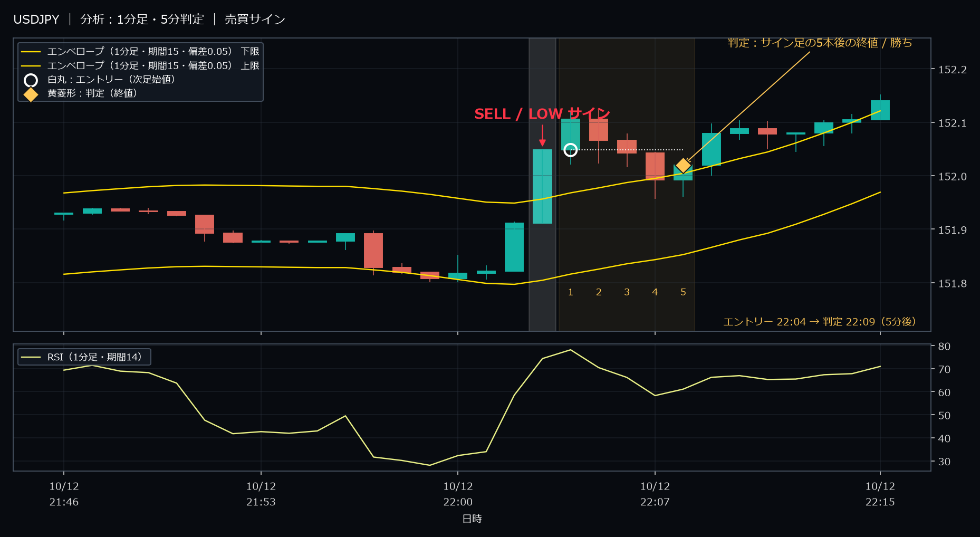Click the "分析：1分足・5分判定" heading text
Image resolution: width=980 pixels, height=537 pixels.
point(142,20)
